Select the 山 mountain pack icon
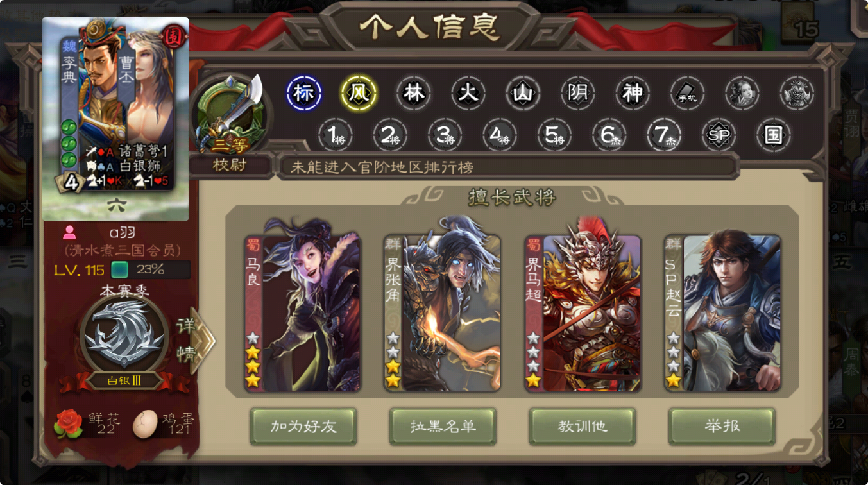Viewport: 868px width, 485px height. coord(523,94)
